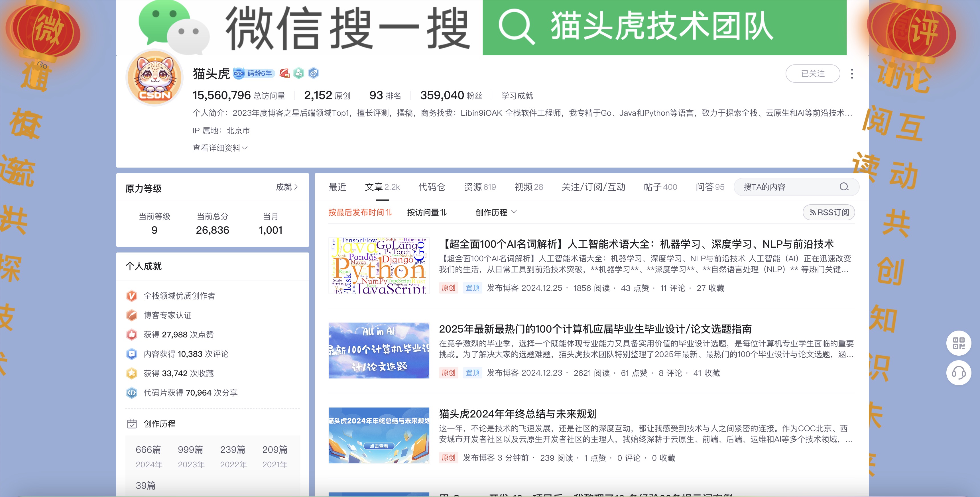The image size is (980, 497).
Task: Click the 全栈领域优质创作者 V badge icon
Action: click(x=132, y=296)
